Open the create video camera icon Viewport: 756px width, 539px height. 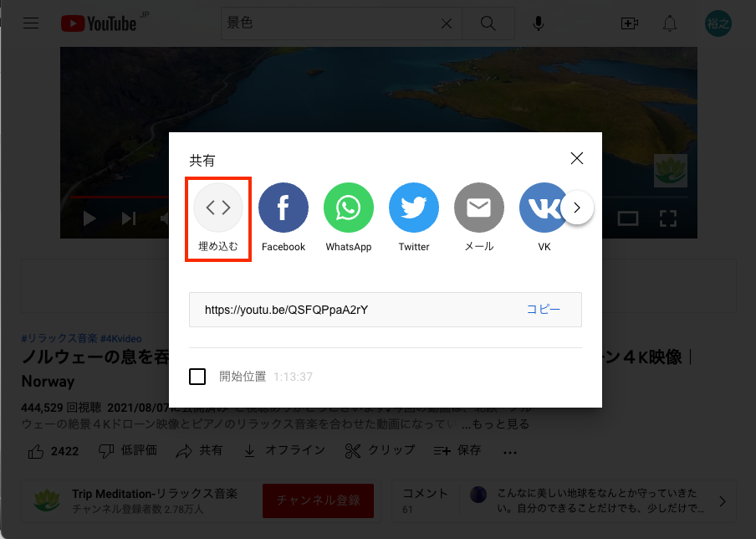click(629, 23)
